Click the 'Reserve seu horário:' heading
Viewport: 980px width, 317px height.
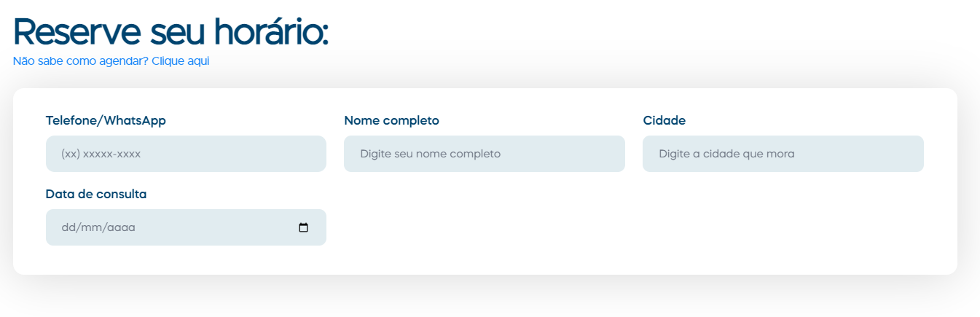point(170,32)
